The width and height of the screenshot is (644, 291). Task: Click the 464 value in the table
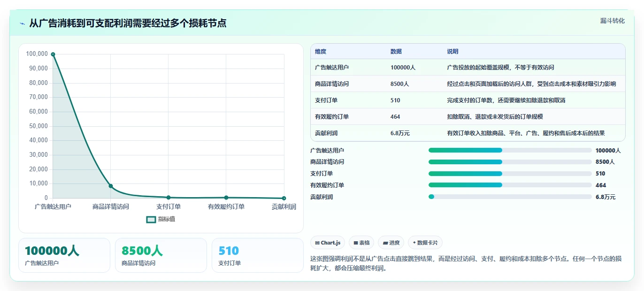click(x=395, y=117)
